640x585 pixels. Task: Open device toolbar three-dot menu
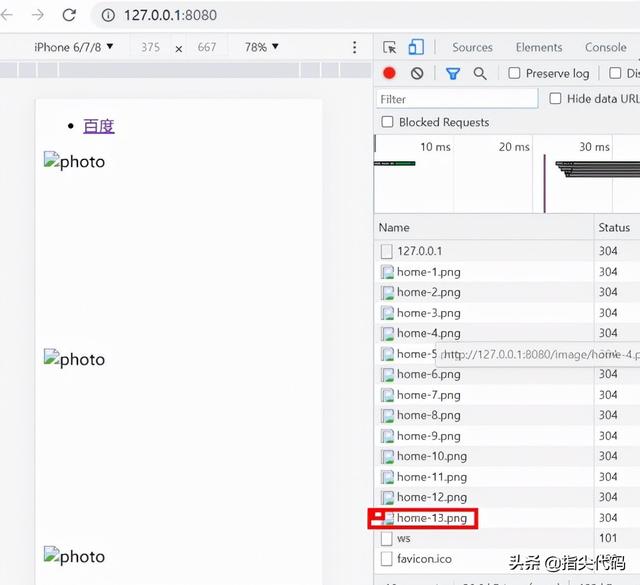tap(354, 47)
